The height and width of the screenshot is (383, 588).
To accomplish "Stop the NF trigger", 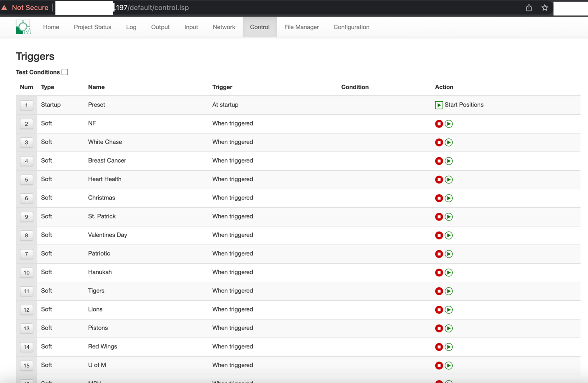I will coord(438,123).
